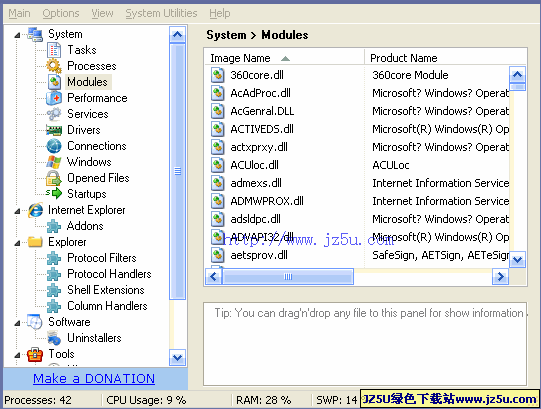Click the Performance icon
541x409 pixels.
pyautogui.click(x=54, y=98)
